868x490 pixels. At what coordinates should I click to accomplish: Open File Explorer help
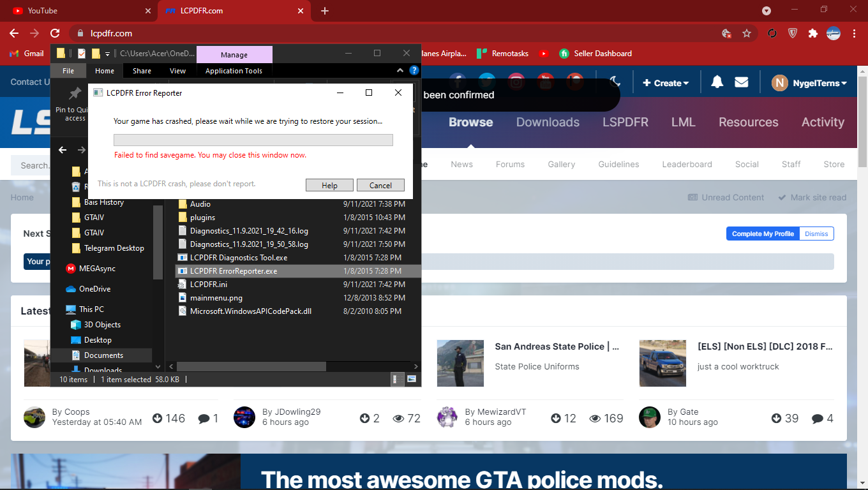pos(414,71)
